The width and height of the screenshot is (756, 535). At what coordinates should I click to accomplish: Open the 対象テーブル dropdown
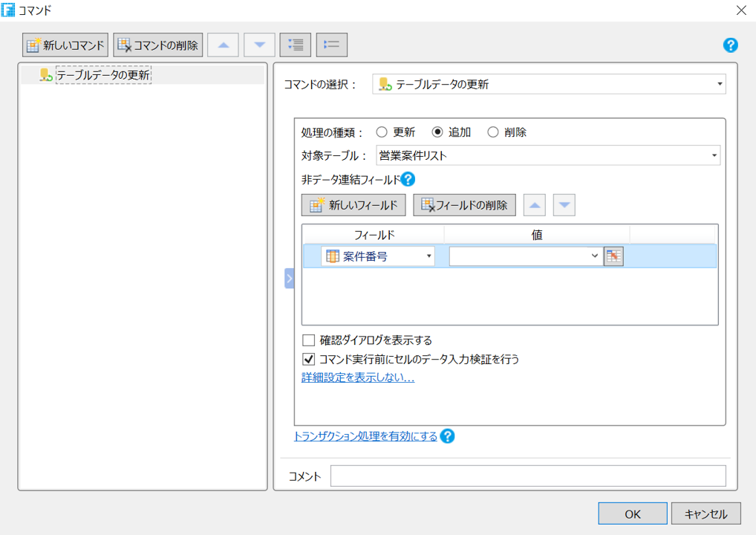714,155
